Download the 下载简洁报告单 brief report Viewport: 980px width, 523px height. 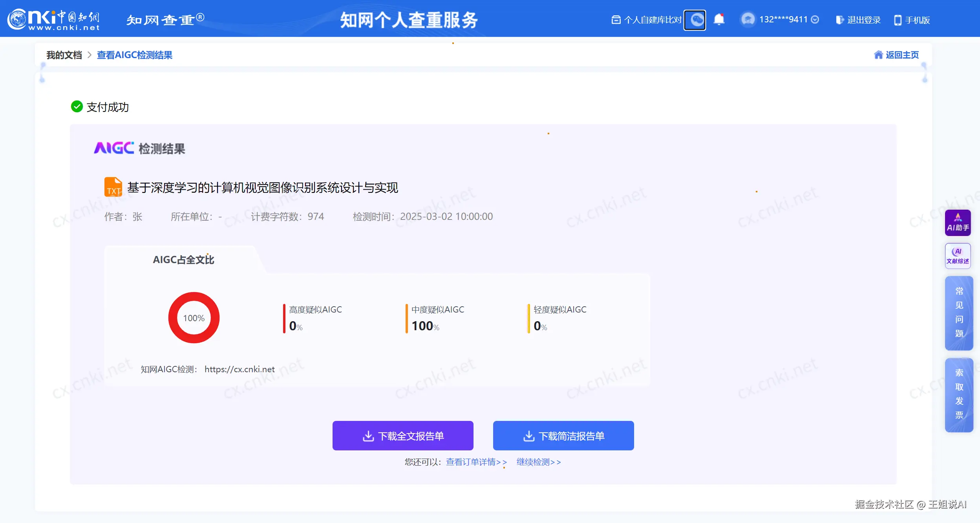(563, 436)
